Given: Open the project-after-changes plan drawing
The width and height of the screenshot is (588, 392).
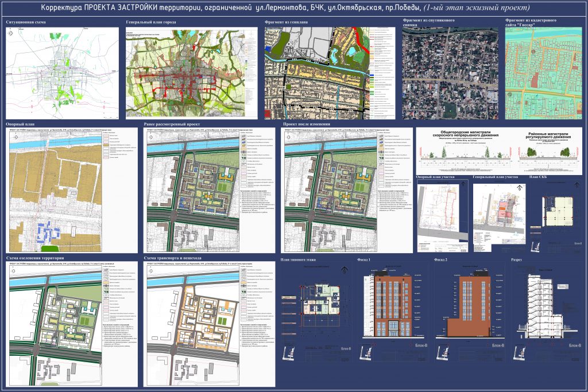Looking at the screenshot, I should point(347,191).
